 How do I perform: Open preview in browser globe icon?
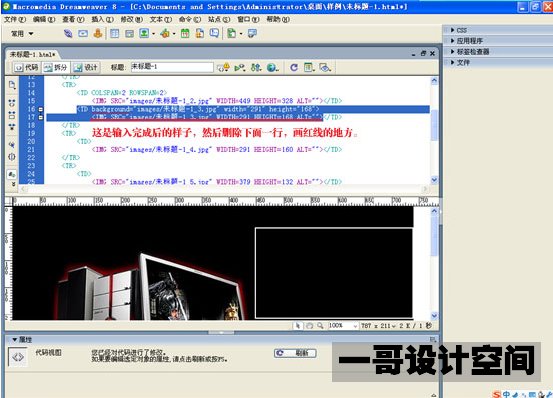[272, 67]
